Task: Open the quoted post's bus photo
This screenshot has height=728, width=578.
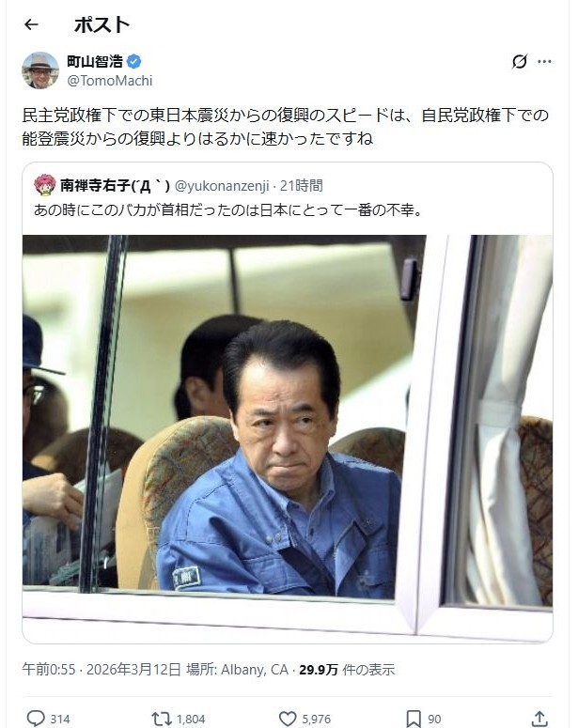Action: 288,439
